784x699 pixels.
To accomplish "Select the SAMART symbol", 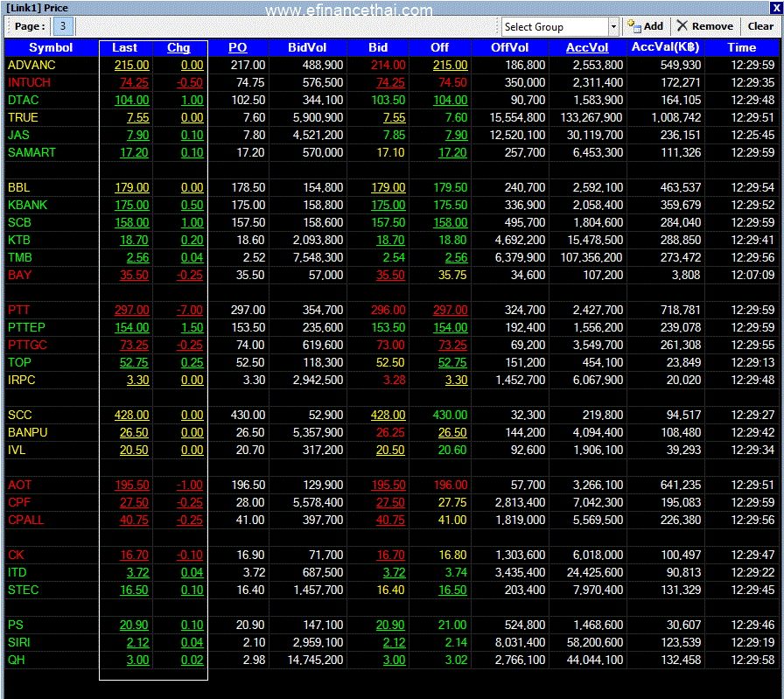I will [31, 152].
